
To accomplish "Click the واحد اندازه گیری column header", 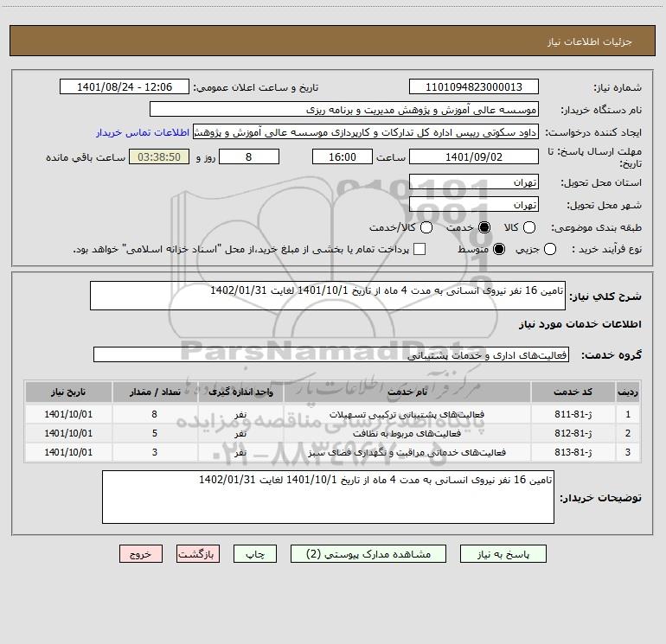I will pyautogui.click(x=240, y=392).
